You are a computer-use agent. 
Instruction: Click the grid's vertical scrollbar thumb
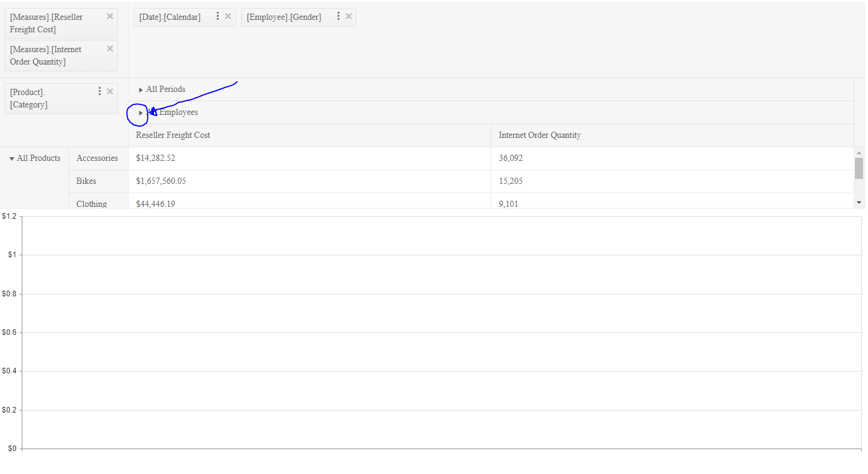859,168
